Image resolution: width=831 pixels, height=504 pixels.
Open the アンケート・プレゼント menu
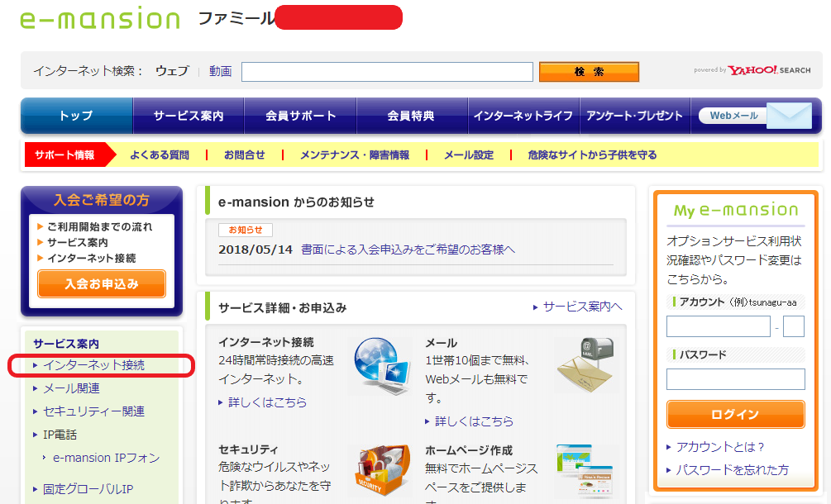[x=636, y=115]
